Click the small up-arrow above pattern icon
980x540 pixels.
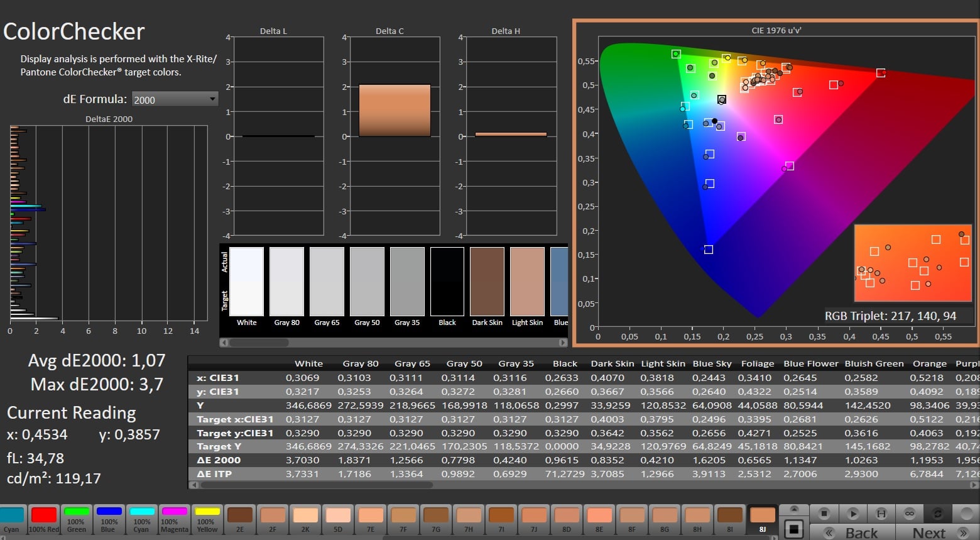click(x=794, y=509)
